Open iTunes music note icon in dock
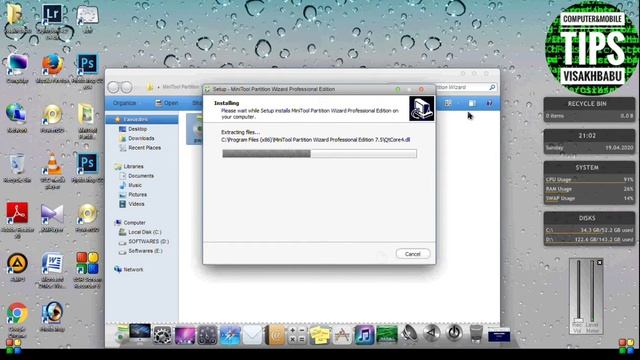The height and width of the screenshot is (360, 640). 364,336
